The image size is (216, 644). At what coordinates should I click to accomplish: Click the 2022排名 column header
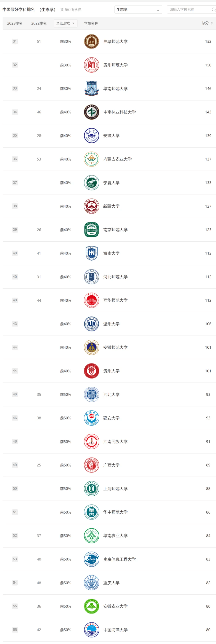point(39,23)
